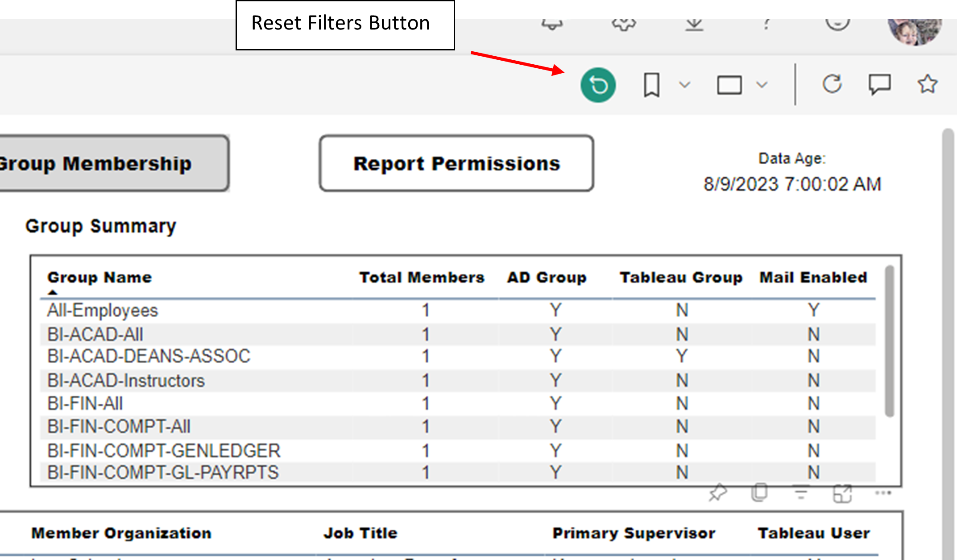Sort table by Total Members column header

coord(422,278)
